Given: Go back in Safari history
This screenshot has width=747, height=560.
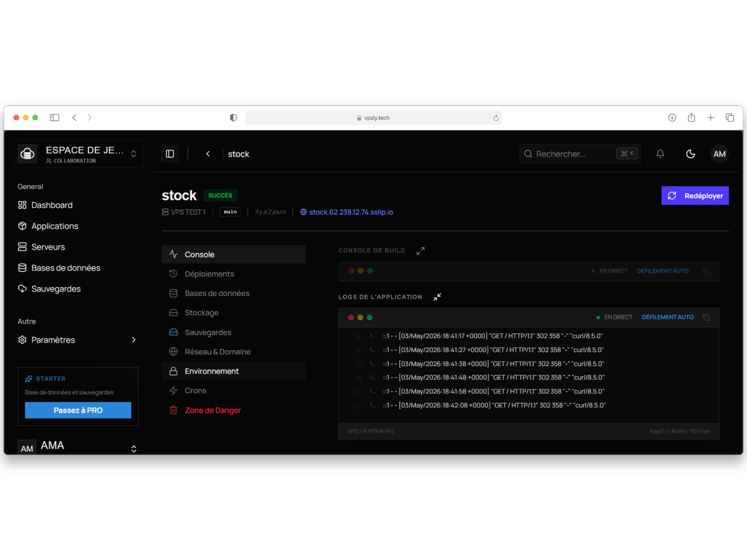Looking at the screenshot, I should 74,117.
